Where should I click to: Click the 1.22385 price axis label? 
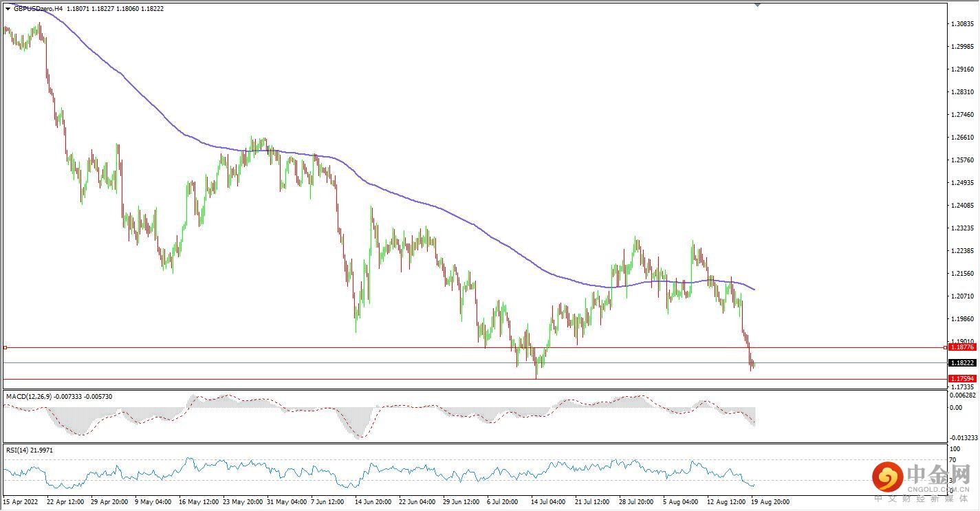click(963, 251)
